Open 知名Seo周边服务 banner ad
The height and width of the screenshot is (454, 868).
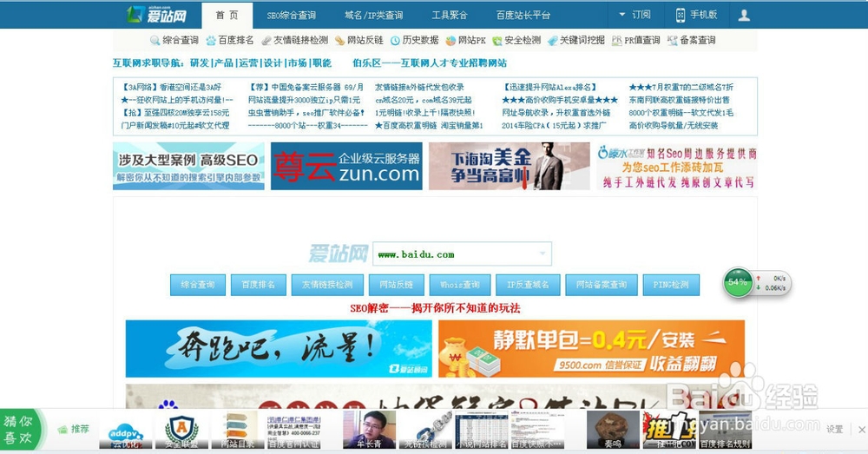coord(677,166)
